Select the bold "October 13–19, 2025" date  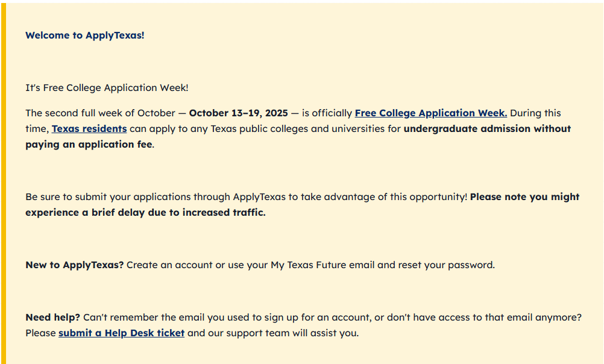tap(238, 113)
